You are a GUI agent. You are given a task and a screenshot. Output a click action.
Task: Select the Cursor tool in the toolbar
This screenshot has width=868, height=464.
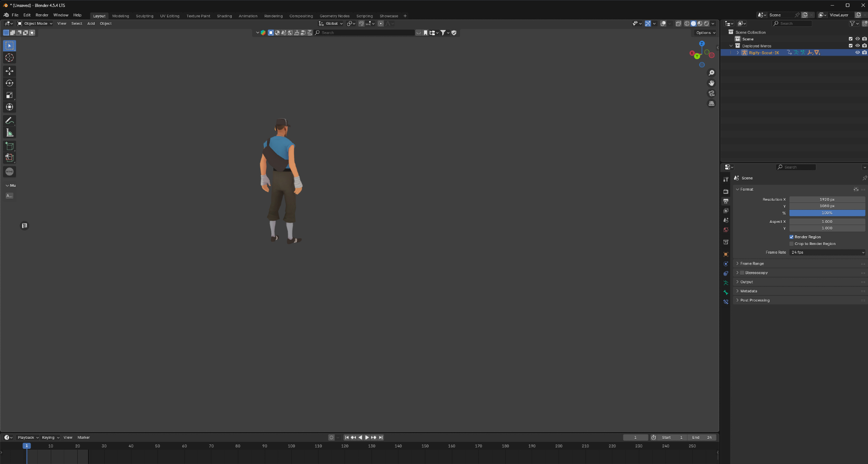point(10,58)
